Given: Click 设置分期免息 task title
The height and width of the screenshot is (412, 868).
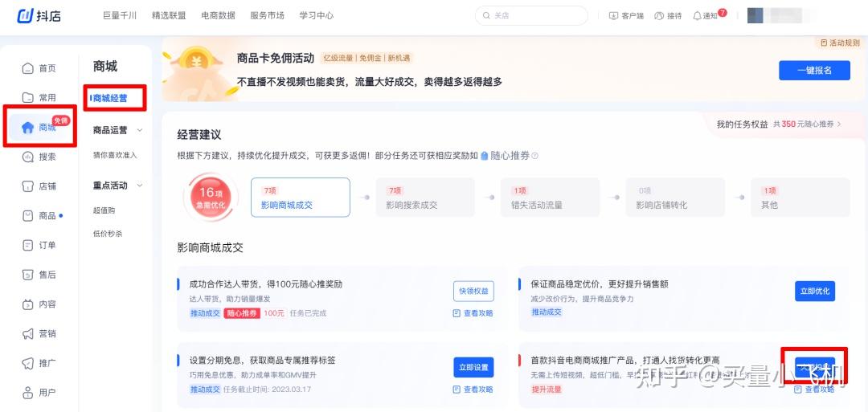Looking at the screenshot, I should 262,361.
